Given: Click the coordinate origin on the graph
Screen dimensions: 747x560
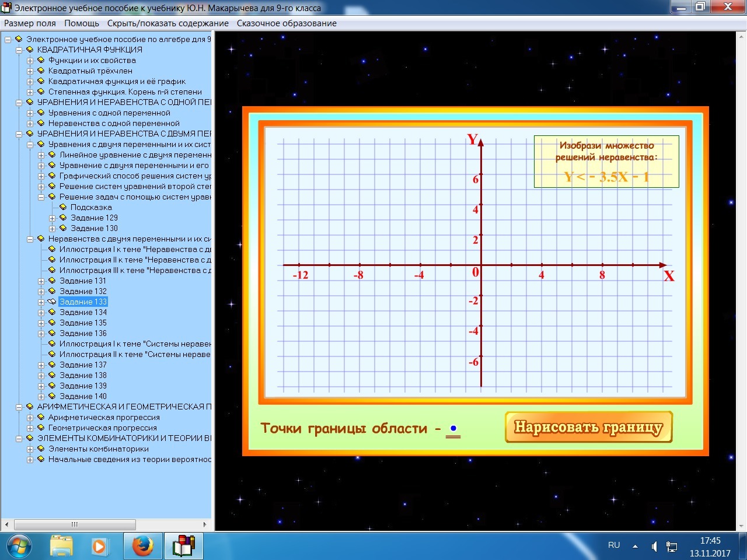Looking at the screenshot, I should point(481,265).
